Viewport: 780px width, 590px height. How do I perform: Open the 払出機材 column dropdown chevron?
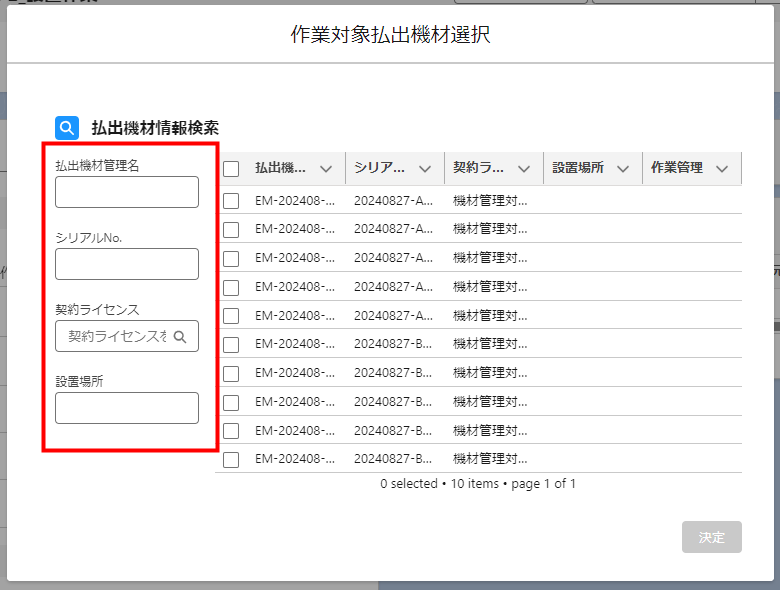coord(326,169)
